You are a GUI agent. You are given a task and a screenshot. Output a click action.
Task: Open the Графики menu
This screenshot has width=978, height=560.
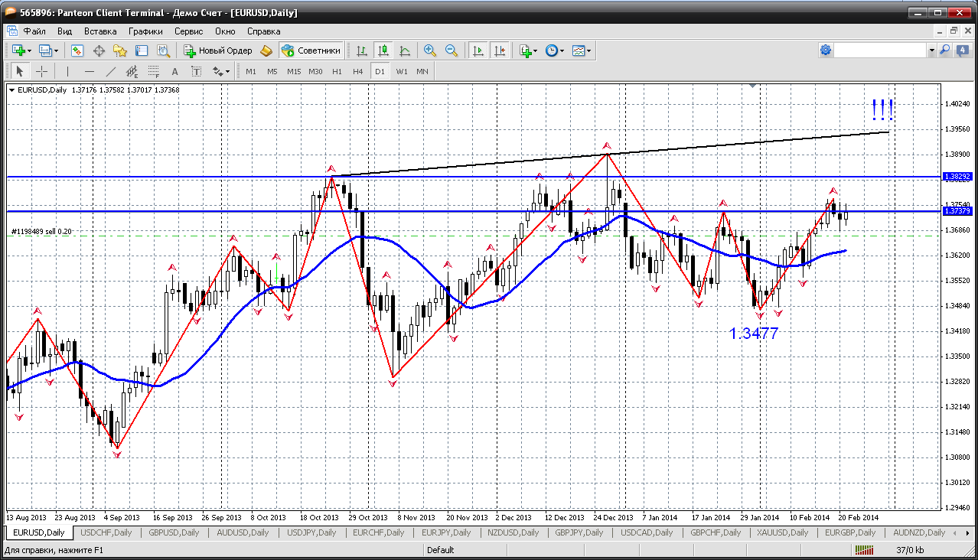(x=145, y=31)
